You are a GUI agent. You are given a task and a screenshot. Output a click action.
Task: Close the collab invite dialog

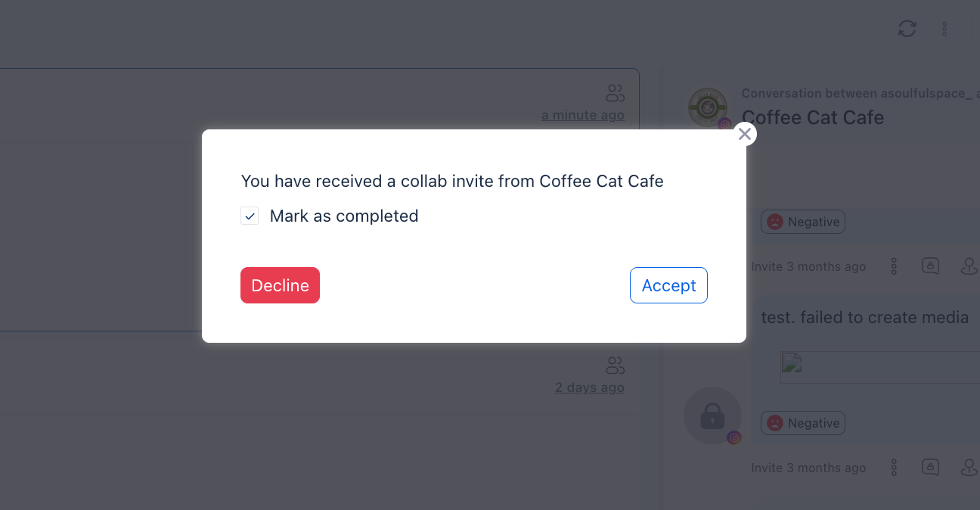click(x=745, y=134)
